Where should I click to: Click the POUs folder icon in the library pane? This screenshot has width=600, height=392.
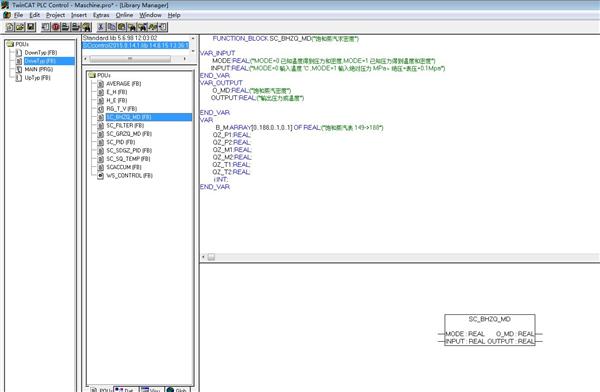point(92,75)
